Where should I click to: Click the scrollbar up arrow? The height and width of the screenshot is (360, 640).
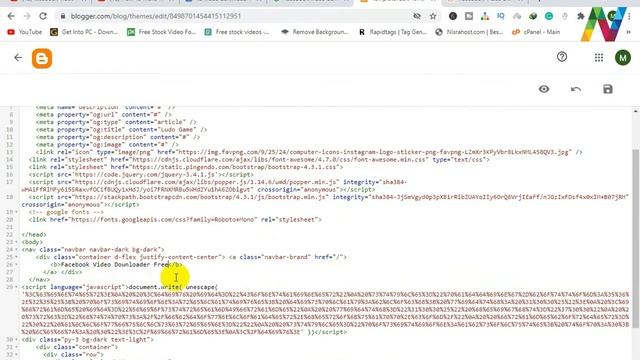tap(636, 111)
